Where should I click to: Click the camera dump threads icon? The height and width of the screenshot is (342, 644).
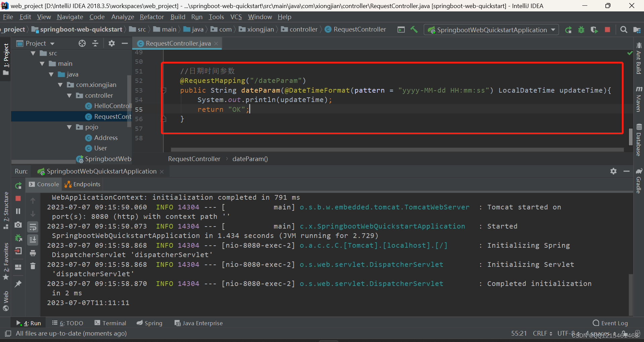18,225
